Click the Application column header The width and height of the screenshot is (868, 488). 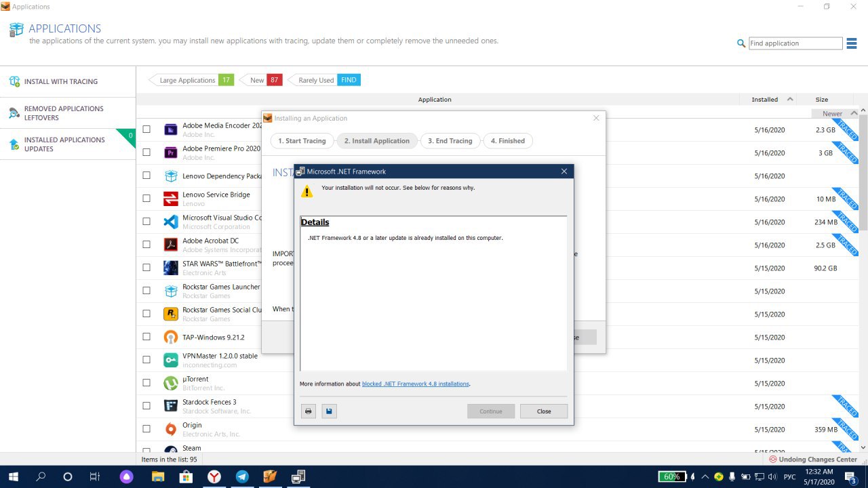(x=435, y=100)
